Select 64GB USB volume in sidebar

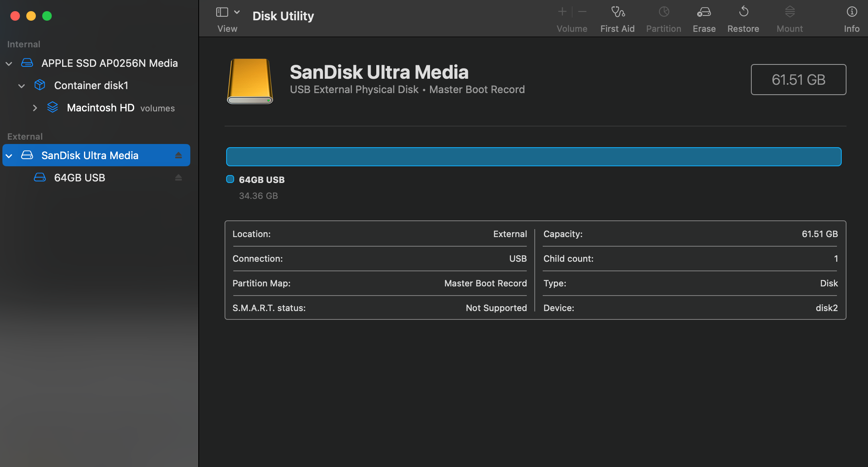coord(80,178)
